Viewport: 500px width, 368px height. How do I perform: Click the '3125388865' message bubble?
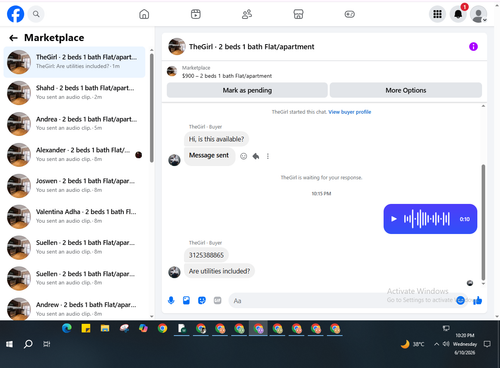click(x=206, y=255)
